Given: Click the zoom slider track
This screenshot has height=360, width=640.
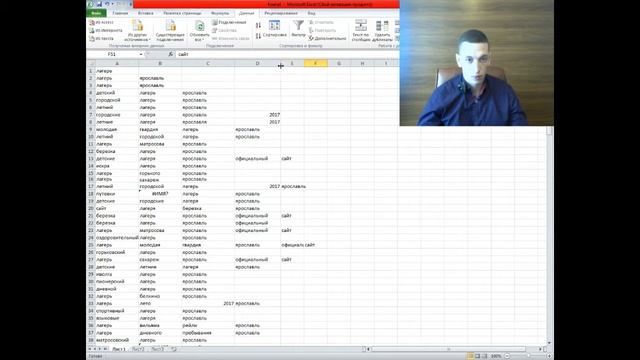Looking at the screenshot, I should point(528,356).
